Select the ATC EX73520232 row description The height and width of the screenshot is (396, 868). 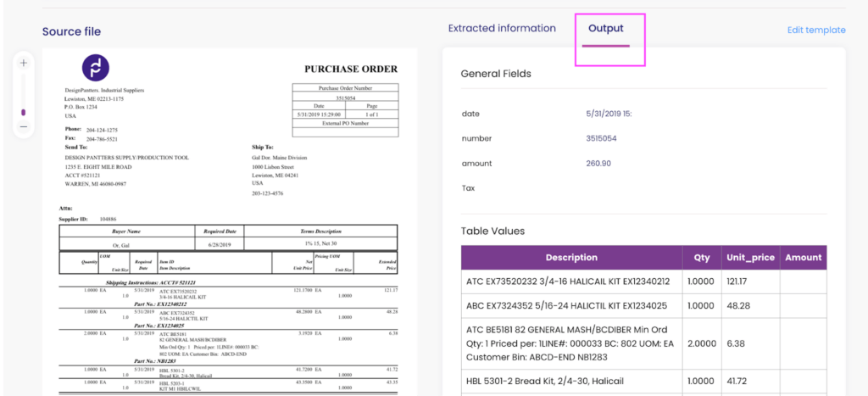coord(568,282)
